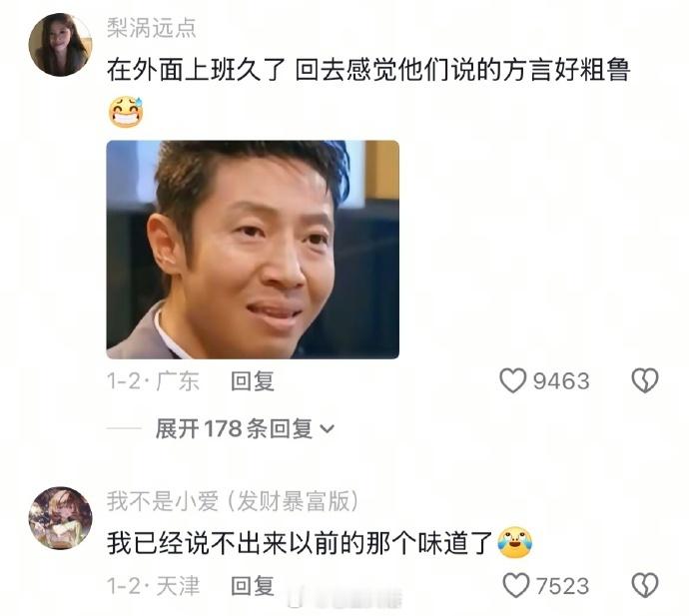Select comment text 在外面上班久了

coord(197,70)
